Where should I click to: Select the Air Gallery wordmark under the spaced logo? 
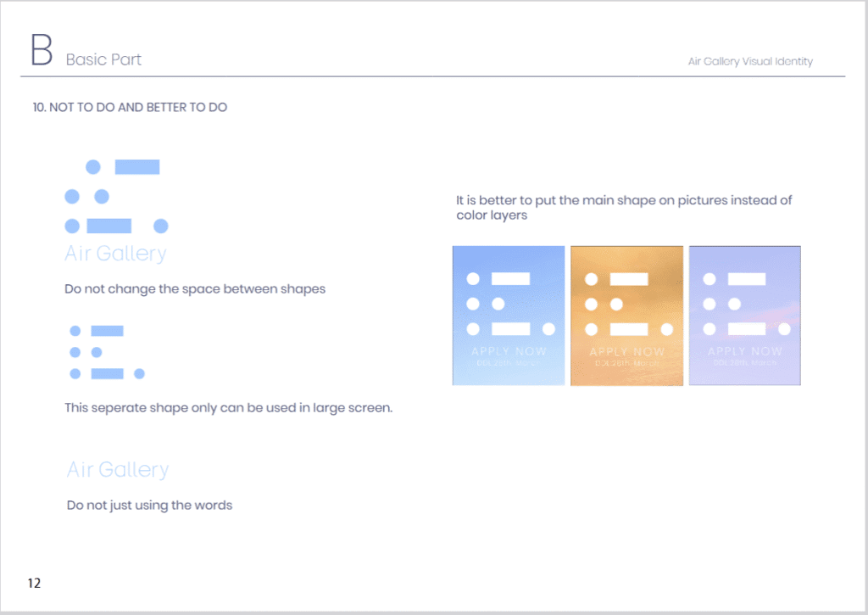click(x=115, y=254)
